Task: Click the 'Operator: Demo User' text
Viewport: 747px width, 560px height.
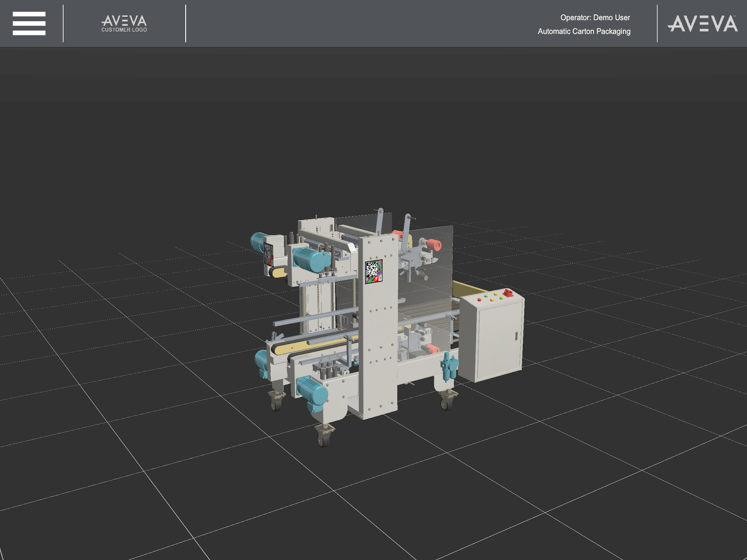Action: [x=595, y=17]
